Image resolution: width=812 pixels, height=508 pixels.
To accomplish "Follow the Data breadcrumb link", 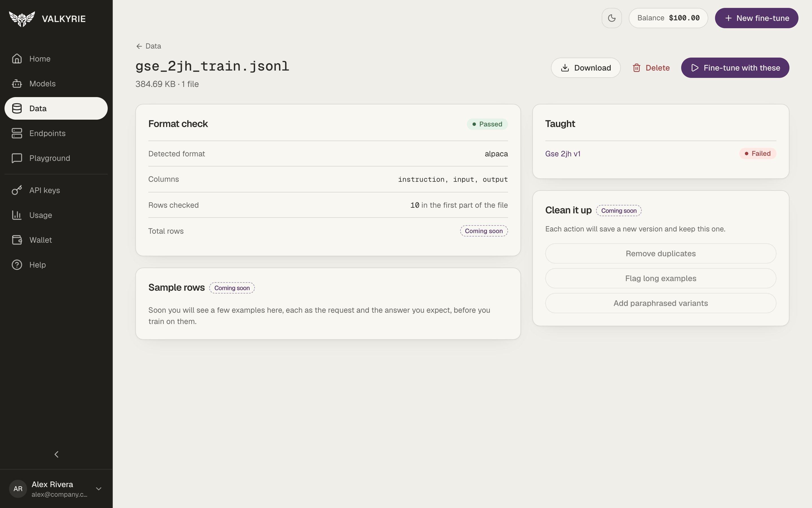I will (x=153, y=46).
